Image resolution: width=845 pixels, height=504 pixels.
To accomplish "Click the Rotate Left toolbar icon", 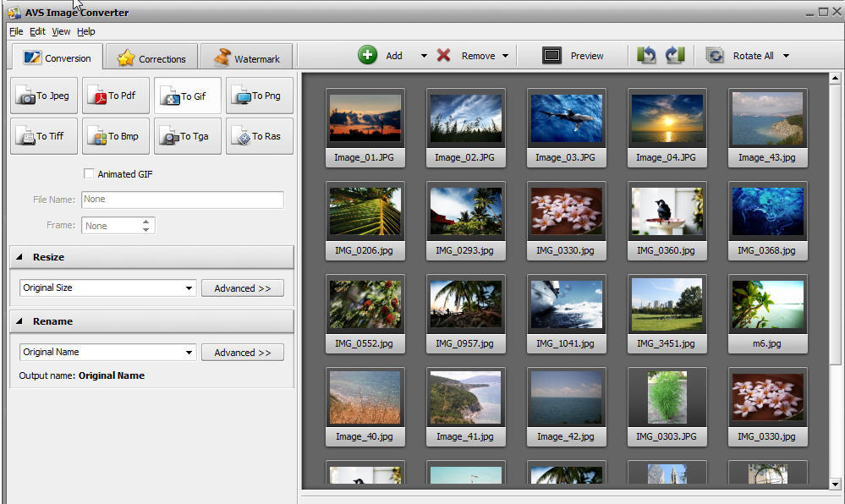I will click(646, 55).
